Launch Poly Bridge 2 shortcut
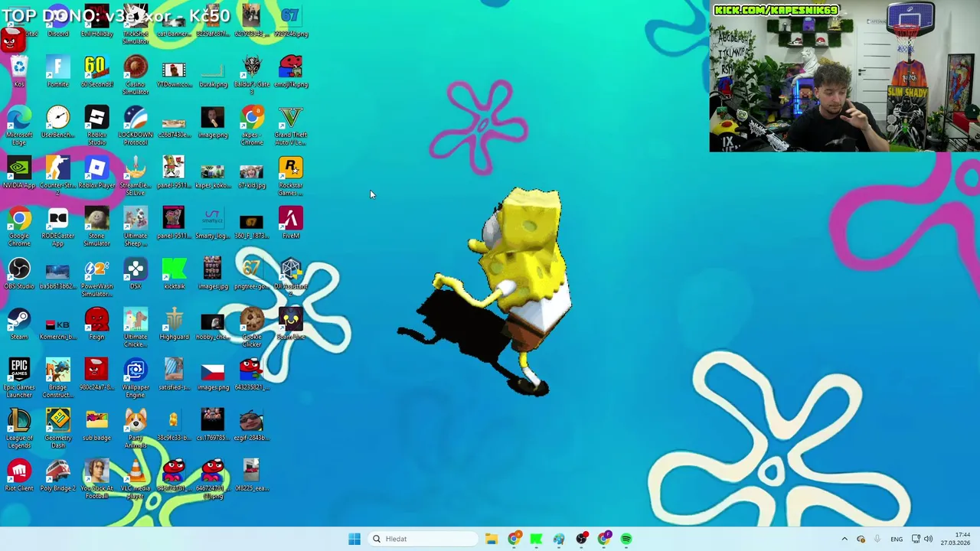The height and width of the screenshot is (551, 980). click(x=58, y=476)
